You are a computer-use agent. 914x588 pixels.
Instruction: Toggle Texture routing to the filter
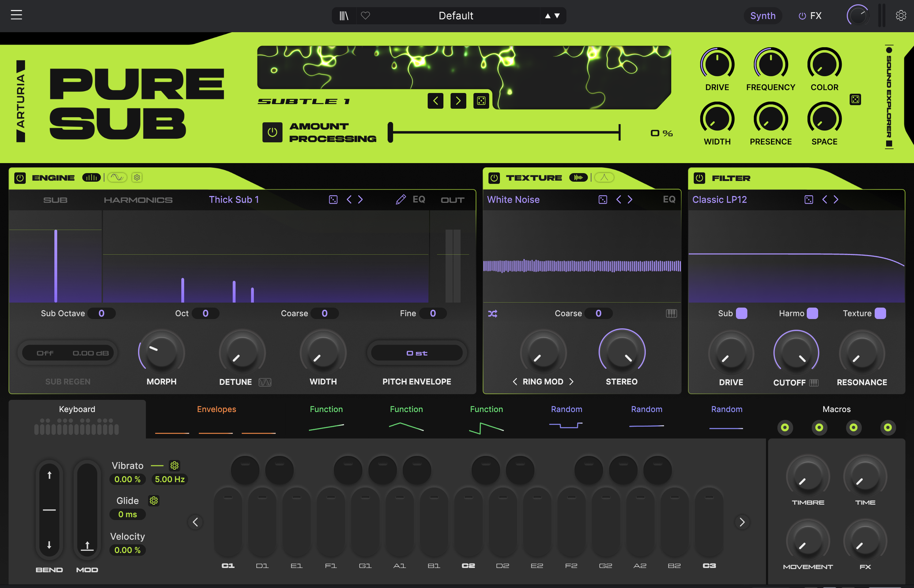point(880,313)
